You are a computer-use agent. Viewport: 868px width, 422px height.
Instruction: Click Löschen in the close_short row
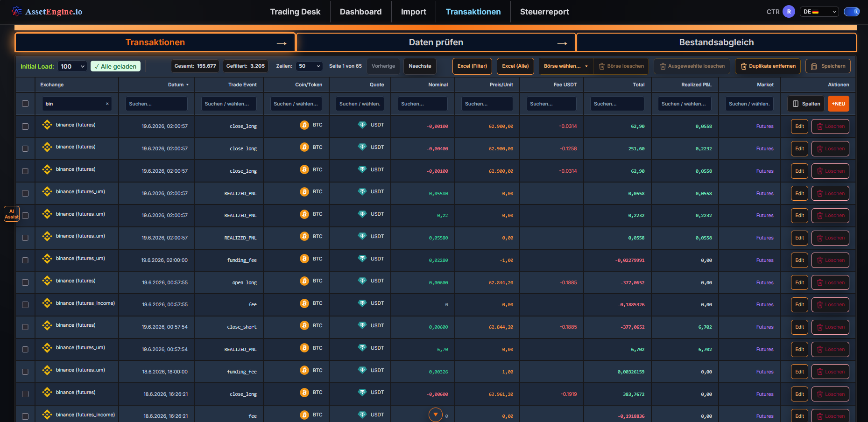point(830,327)
